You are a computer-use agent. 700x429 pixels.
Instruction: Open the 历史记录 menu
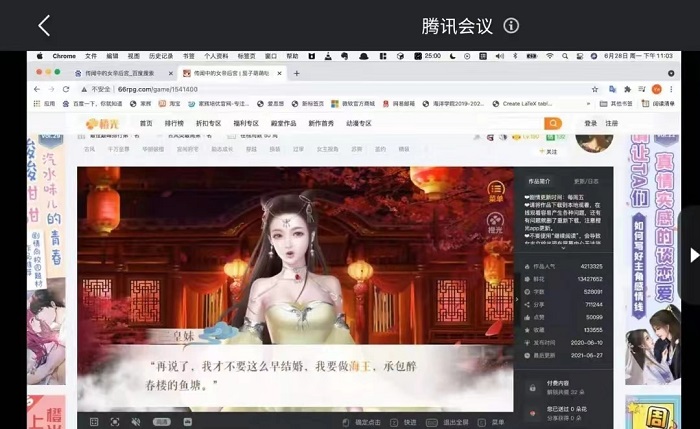(x=161, y=56)
